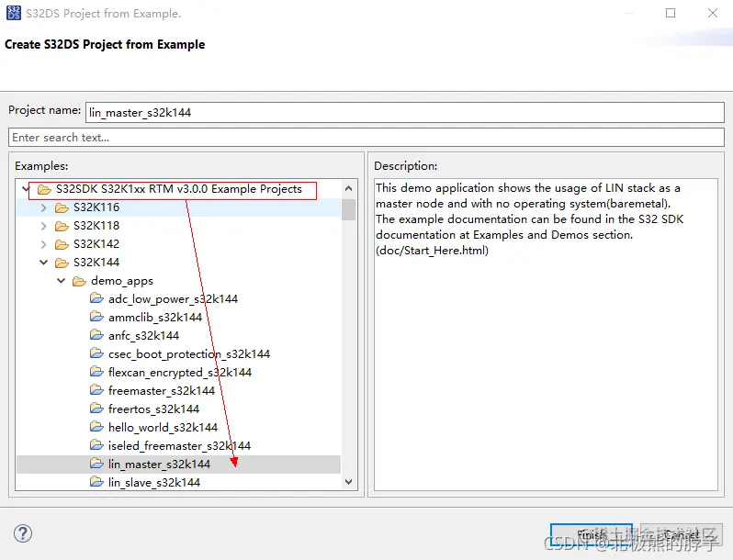Click the adc_low_power_s32k144 project icon

tap(96, 298)
